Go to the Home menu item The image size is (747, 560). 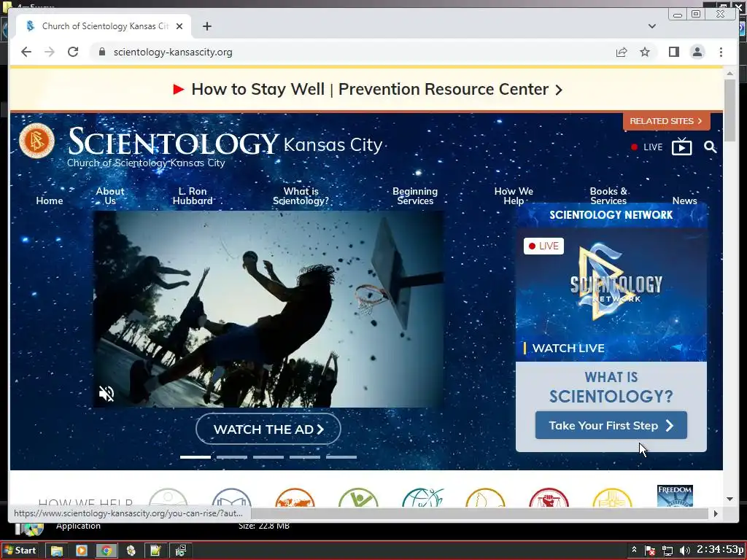(50, 201)
